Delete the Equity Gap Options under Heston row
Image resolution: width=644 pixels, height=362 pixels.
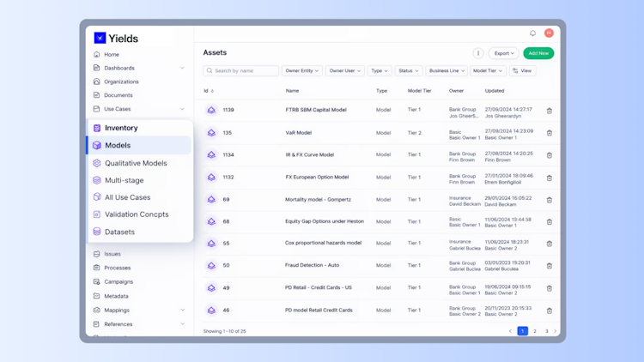(550, 222)
